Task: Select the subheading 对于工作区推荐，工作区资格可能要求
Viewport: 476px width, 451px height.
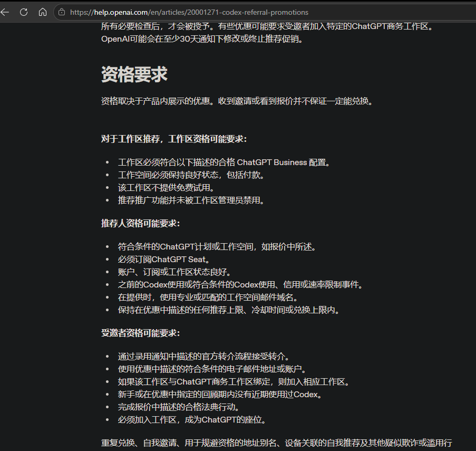Action: tap(174, 139)
